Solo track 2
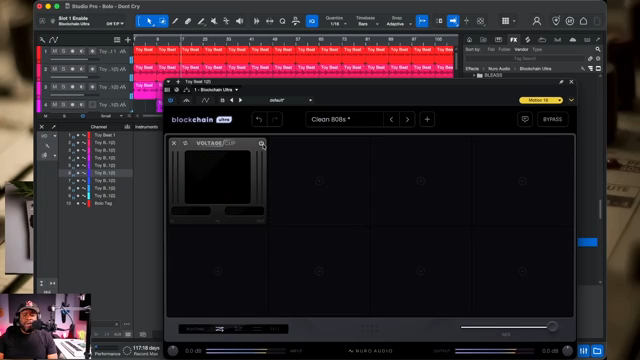Screen dimensions: 640x360 click(63, 69)
